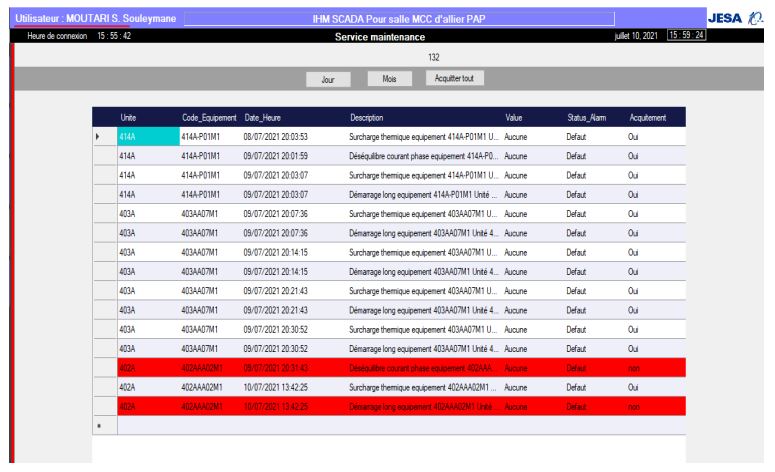Click 'Oui' in the 08/07/2021 20:03:53 row
Viewport: 775px width, 472px height.
tap(635, 136)
